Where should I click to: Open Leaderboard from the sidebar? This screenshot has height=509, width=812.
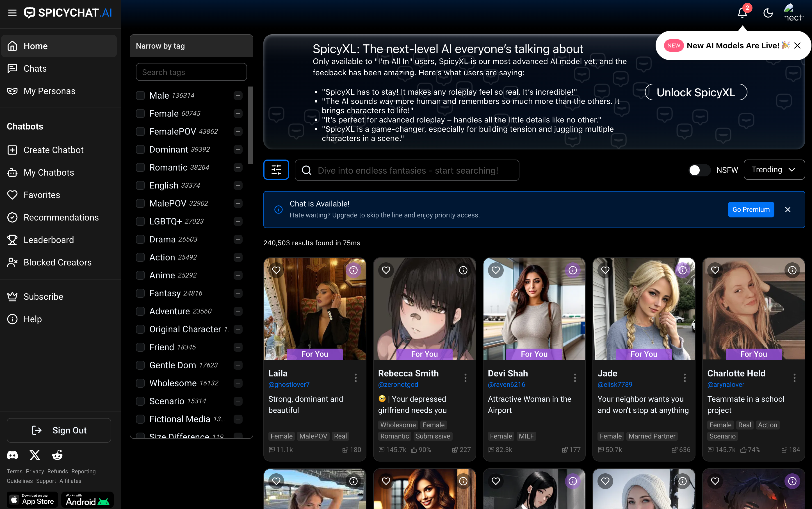click(49, 240)
